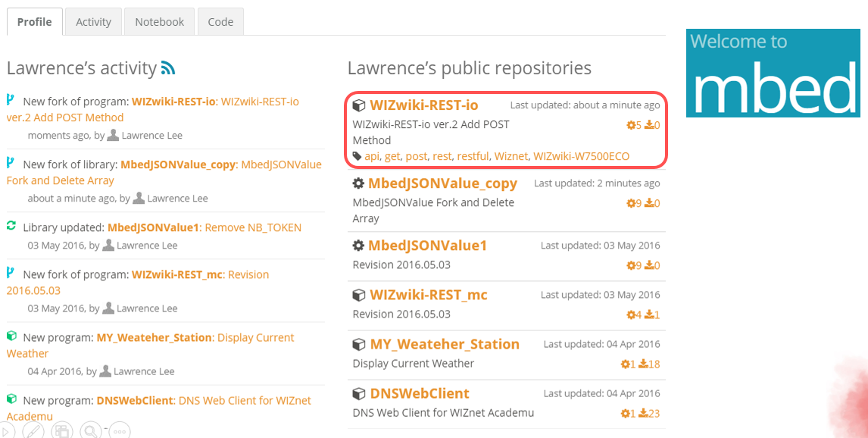Click the fork icon beside the MbedJSONValue_copy activity
The height and width of the screenshot is (438, 868).
(x=11, y=164)
